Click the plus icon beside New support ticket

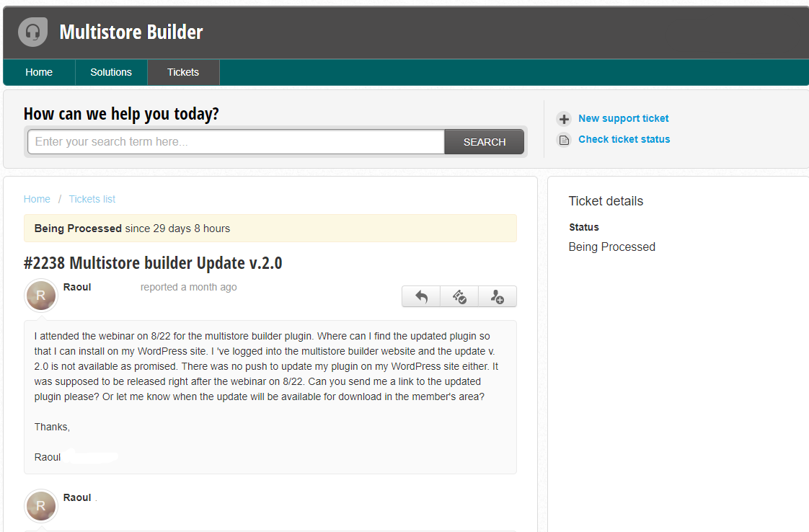point(564,119)
